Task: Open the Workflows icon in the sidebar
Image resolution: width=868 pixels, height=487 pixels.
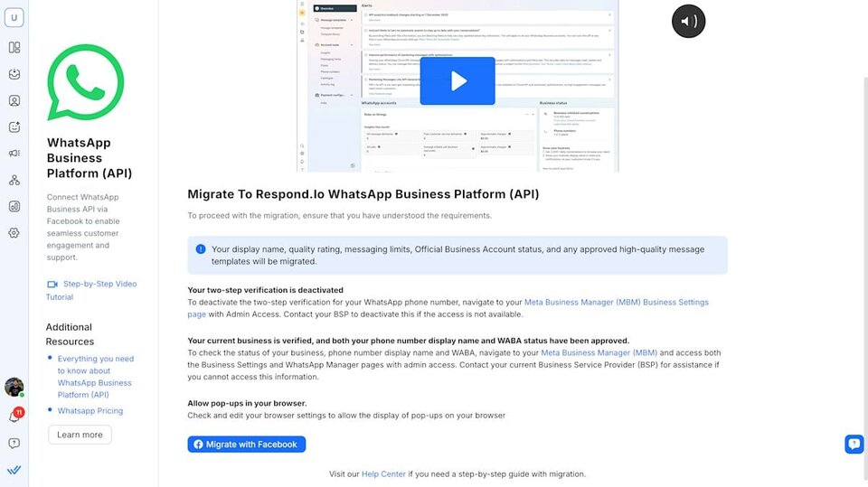Action: tap(14, 180)
